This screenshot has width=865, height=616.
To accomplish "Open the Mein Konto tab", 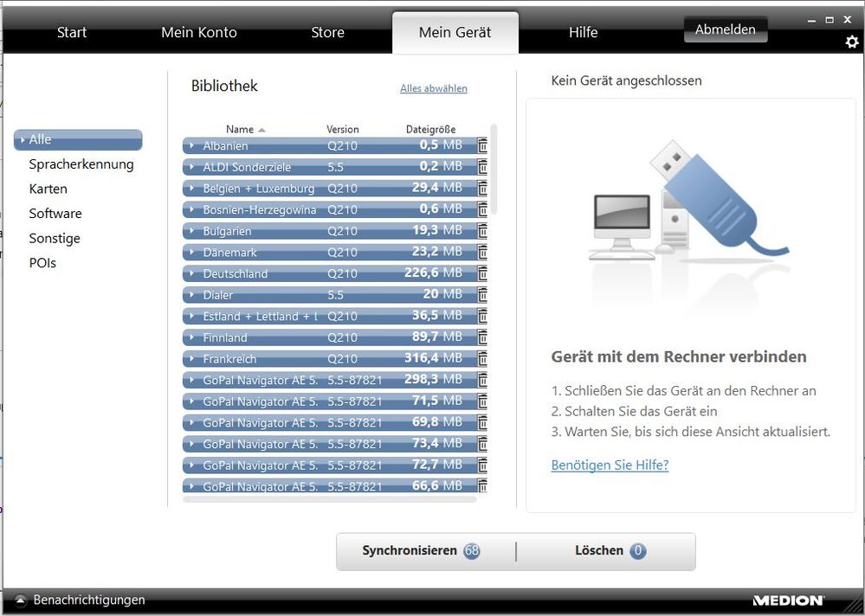I will point(198,33).
